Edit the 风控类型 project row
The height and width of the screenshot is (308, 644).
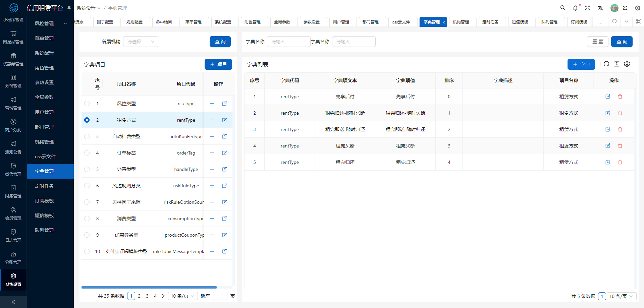pyautogui.click(x=224, y=104)
